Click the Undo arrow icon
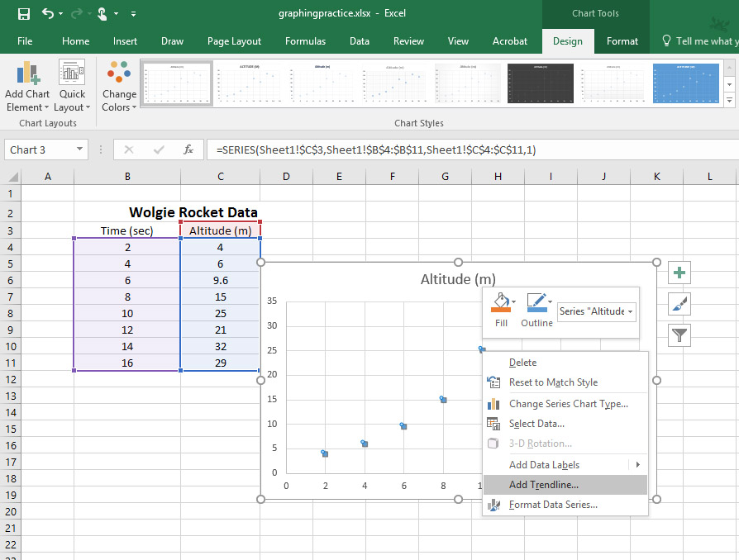 point(48,14)
